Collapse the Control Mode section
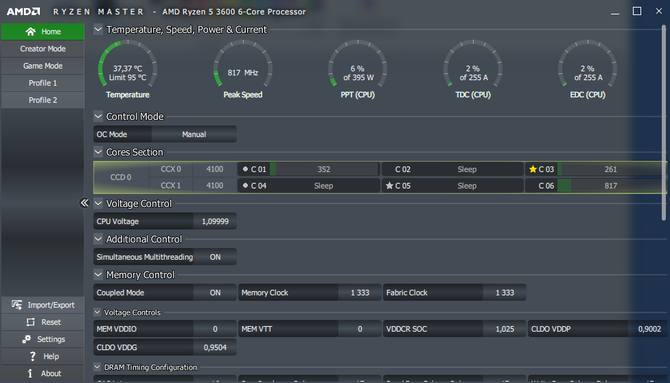Image resolution: width=670 pixels, height=383 pixels. point(98,116)
